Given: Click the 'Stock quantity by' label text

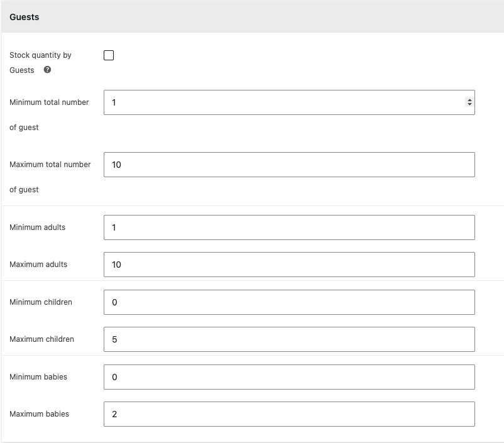Looking at the screenshot, I should (40, 55).
